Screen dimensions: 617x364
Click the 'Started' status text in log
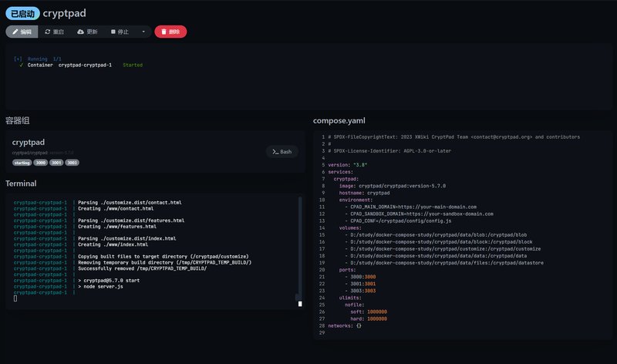133,65
